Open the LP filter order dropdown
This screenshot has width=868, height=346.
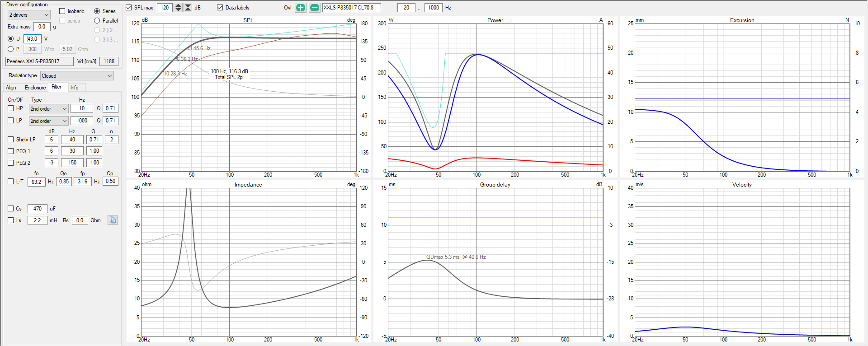coord(49,121)
